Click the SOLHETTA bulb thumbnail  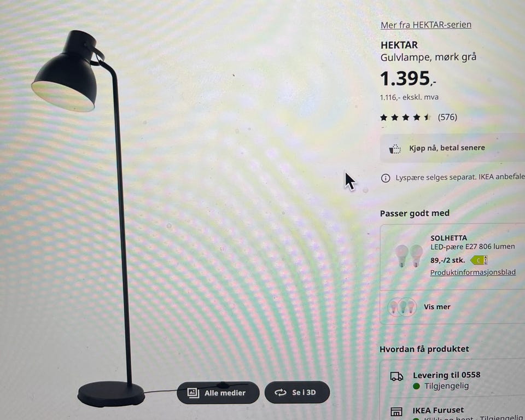click(409, 255)
